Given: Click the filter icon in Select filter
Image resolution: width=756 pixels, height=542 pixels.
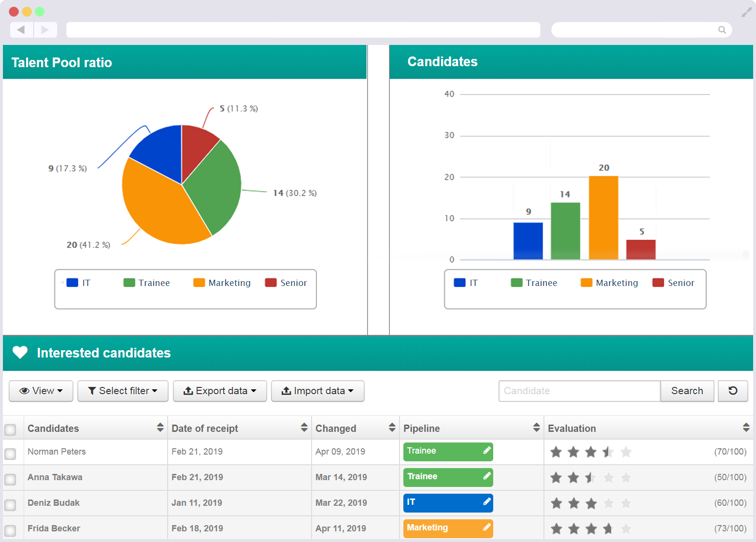Looking at the screenshot, I should (x=92, y=391).
